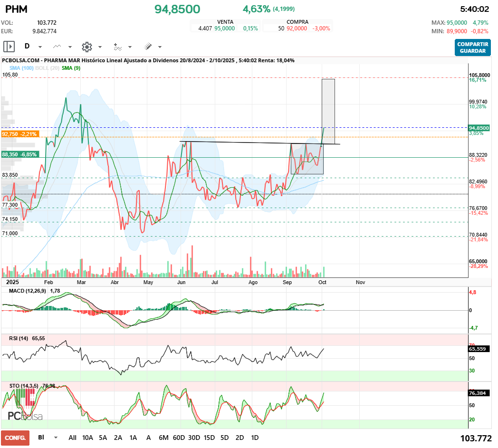This screenshot has height=448, width=498.
Task: Click the red CONFG. button
Action: pos(15,438)
